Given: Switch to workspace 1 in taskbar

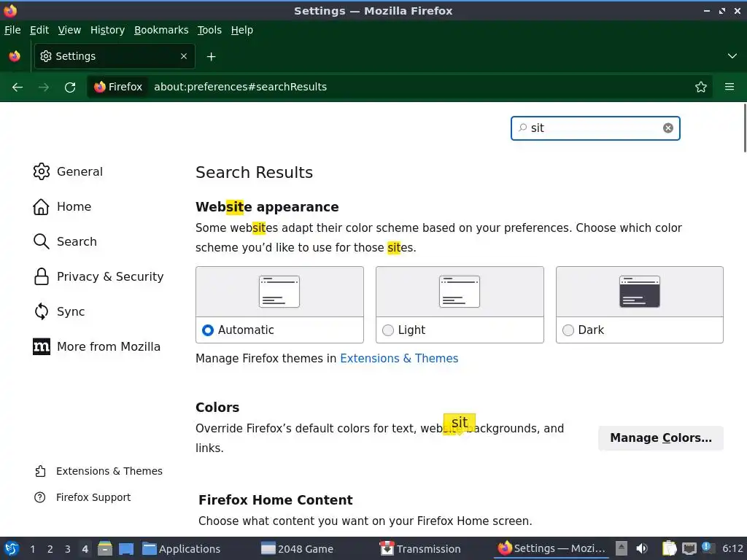Looking at the screenshot, I should [x=32, y=549].
